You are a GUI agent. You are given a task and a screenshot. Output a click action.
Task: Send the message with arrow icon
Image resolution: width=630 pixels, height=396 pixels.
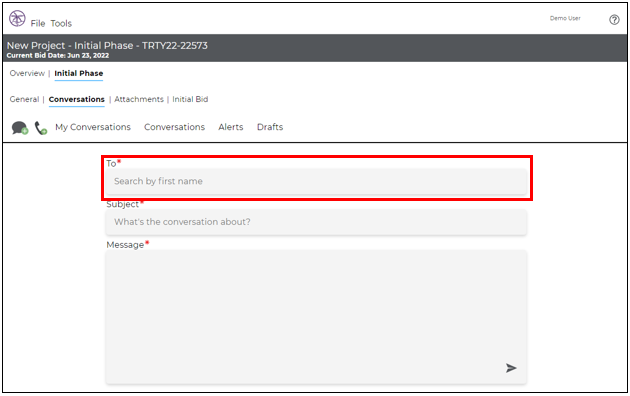pyautogui.click(x=511, y=368)
